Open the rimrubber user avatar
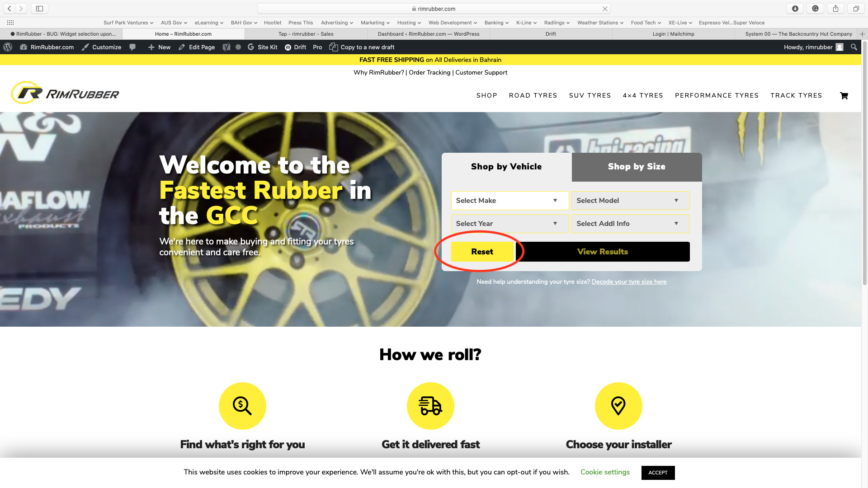868x488 pixels. [x=840, y=47]
